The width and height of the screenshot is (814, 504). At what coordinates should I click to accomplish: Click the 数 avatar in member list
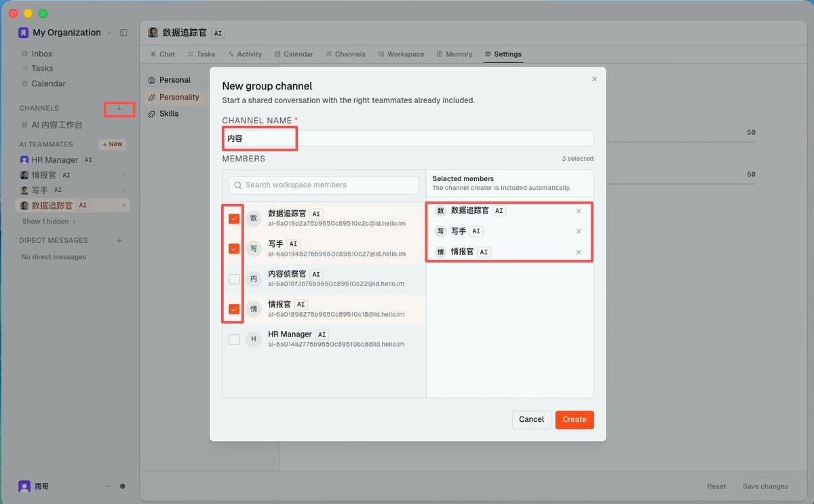254,218
